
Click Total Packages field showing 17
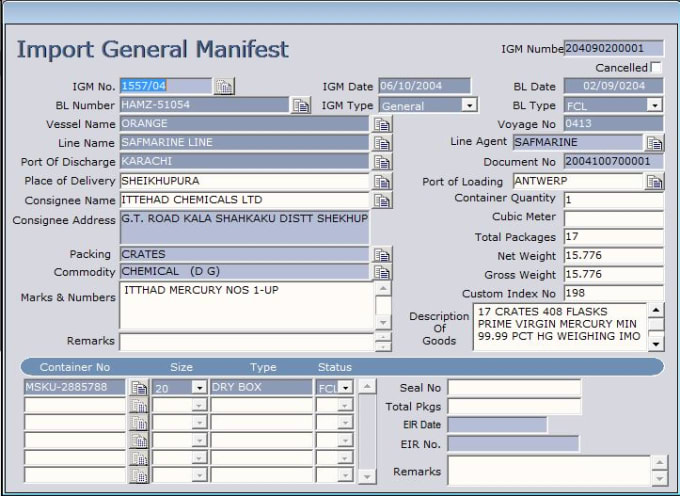pyautogui.click(x=614, y=237)
